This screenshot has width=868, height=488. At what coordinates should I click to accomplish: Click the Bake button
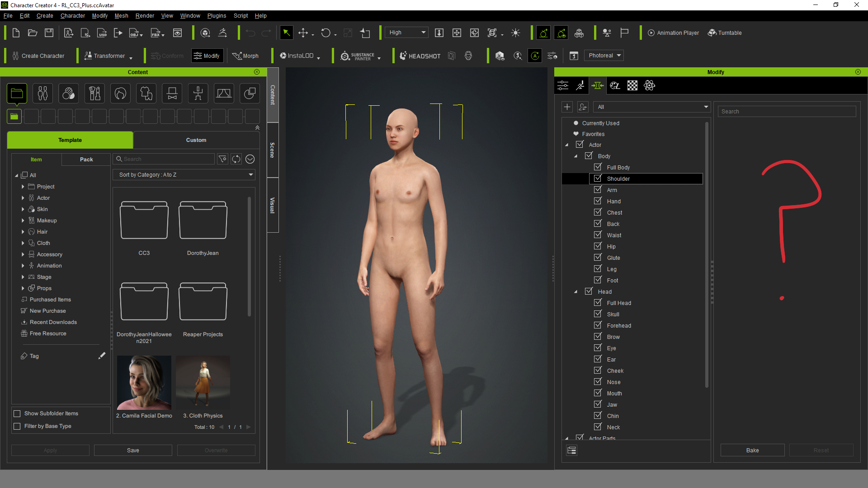(x=752, y=450)
